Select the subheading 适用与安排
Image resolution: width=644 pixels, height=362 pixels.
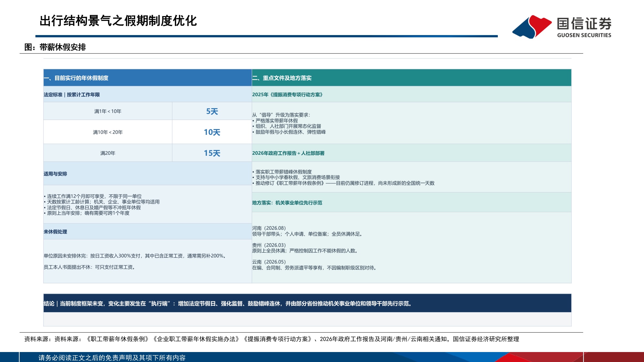coord(147,173)
